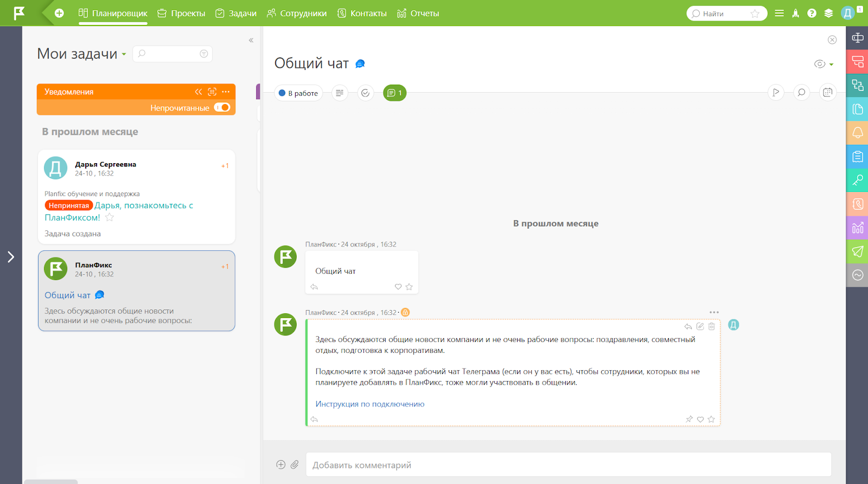The height and width of the screenshot is (484, 868).
Task: Open the three-dot menu in the Уведомления header
Action: [226, 92]
